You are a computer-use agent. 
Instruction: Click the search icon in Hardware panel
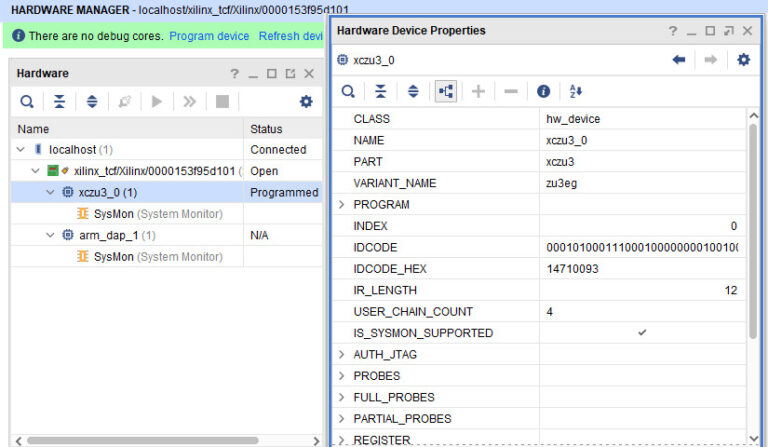pos(27,101)
